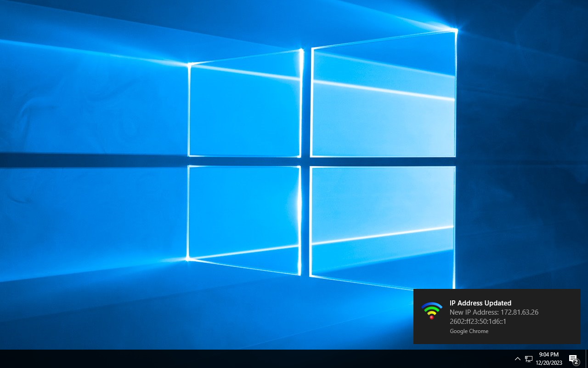Click the notification count badge showing 2
This screenshot has height=368, width=588.
click(576, 362)
